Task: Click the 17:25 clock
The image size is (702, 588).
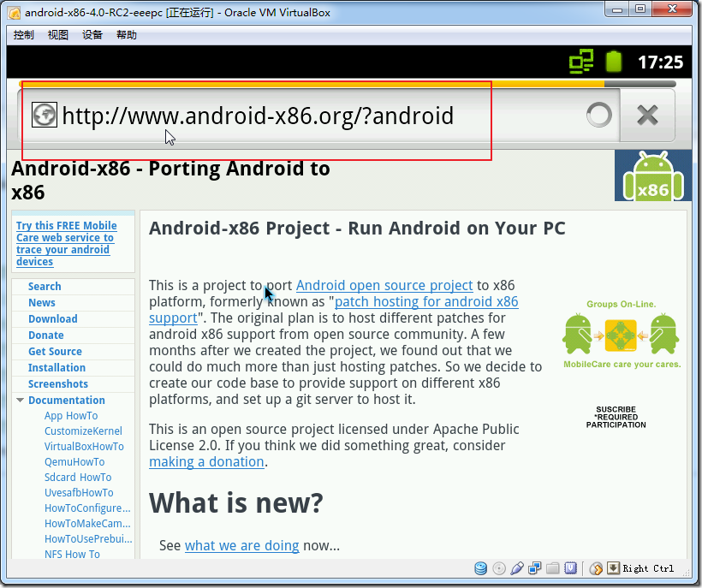Action: [x=660, y=62]
